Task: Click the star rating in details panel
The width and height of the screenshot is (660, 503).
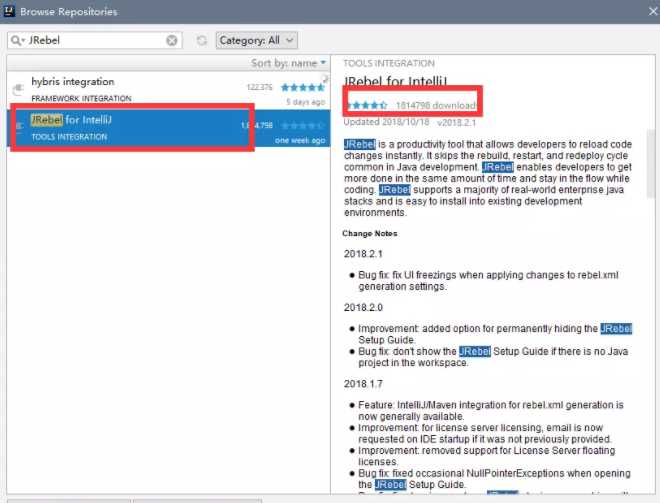Action: pyautogui.click(x=366, y=105)
